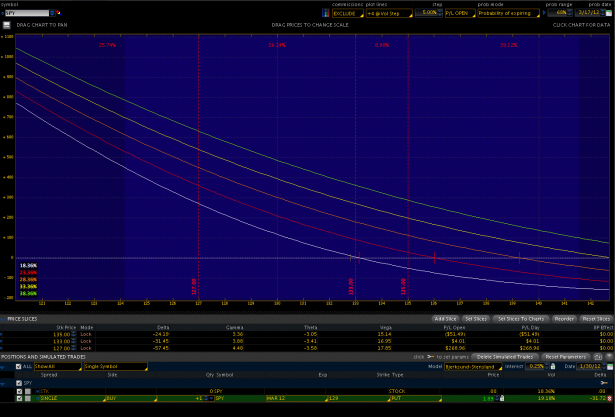Open calendar icon next to Date field
This screenshot has width=615, height=417.
pyautogui.click(x=610, y=366)
